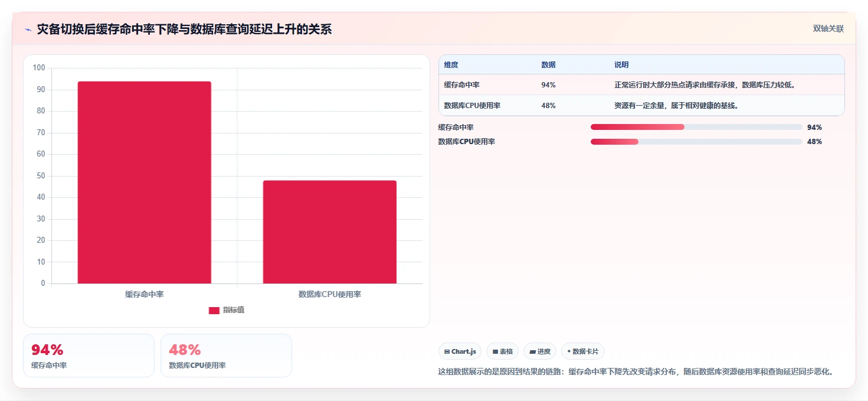Click the 双轴关联 label in header
The width and height of the screenshot is (868, 401).
point(828,29)
